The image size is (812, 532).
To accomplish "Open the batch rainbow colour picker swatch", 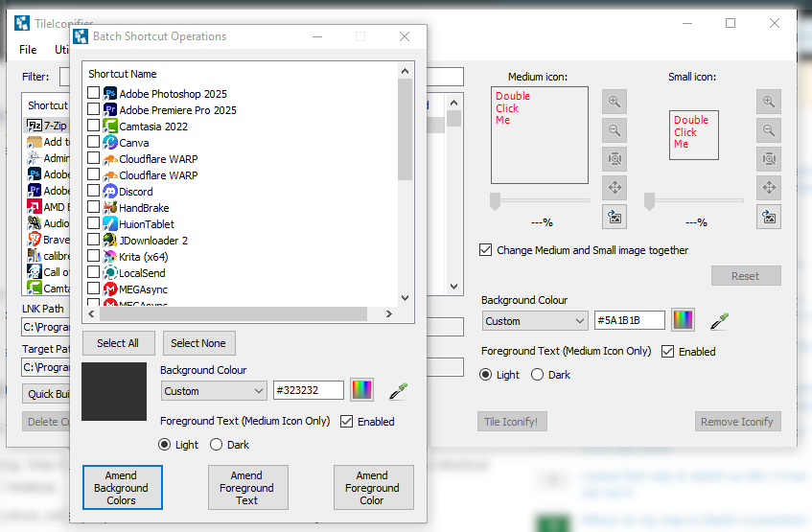I will [362, 391].
